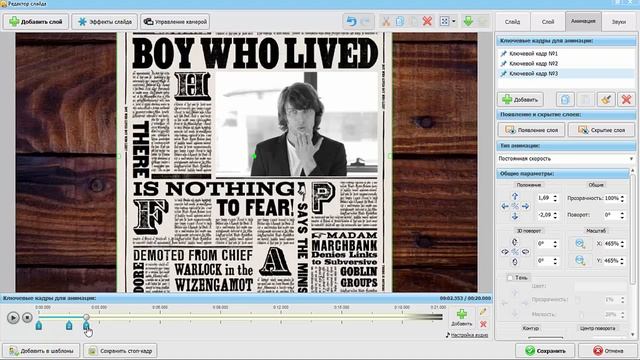Click 'Появление слоя' layer appearance button
The image size is (640, 360).
(531, 130)
